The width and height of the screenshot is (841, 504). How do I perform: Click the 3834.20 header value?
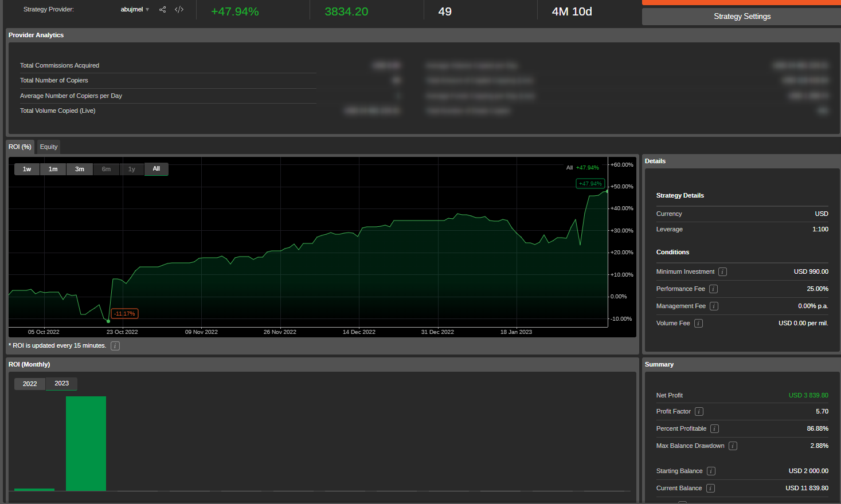point(346,11)
